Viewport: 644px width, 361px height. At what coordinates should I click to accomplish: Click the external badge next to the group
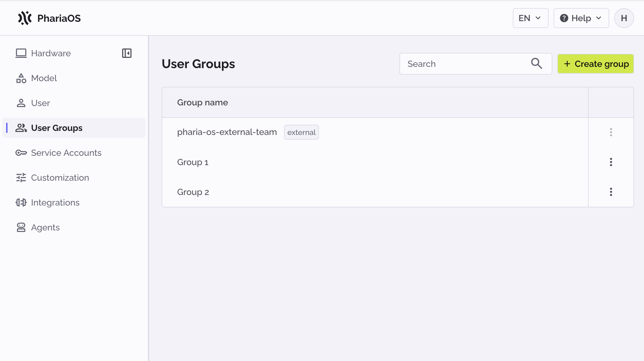click(x=301, y=132)
